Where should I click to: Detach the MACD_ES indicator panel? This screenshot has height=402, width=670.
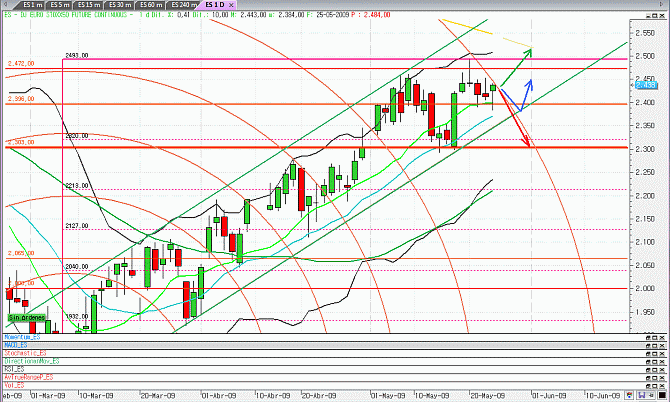[648, 346]
